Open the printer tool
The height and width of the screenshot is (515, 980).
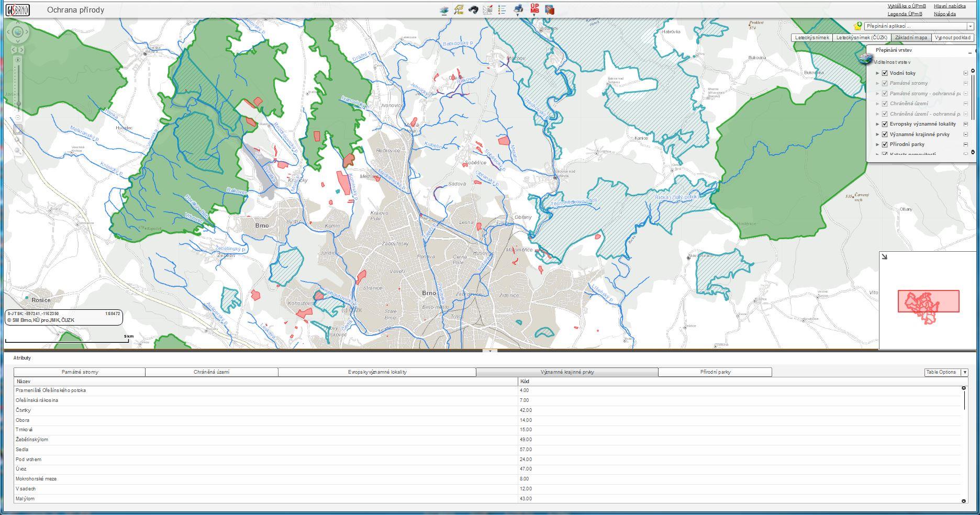click(x=518, y=9)
